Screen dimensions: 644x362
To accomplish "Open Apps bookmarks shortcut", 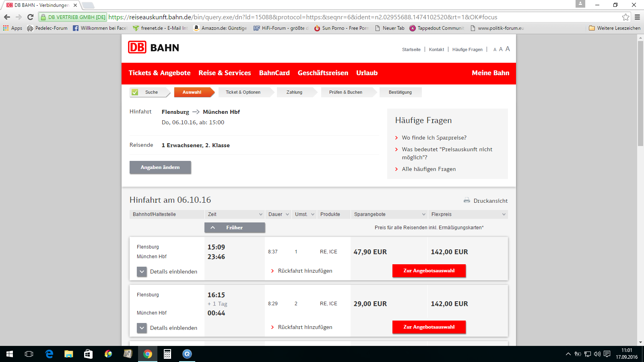I will pos(12,28).
